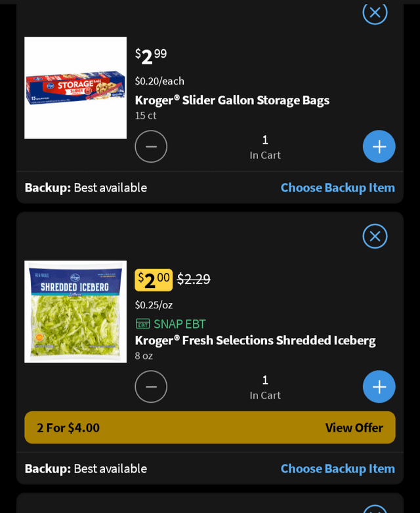Open the Shredded Iceberg product image

pyautogui.click(x=75, y=312)
